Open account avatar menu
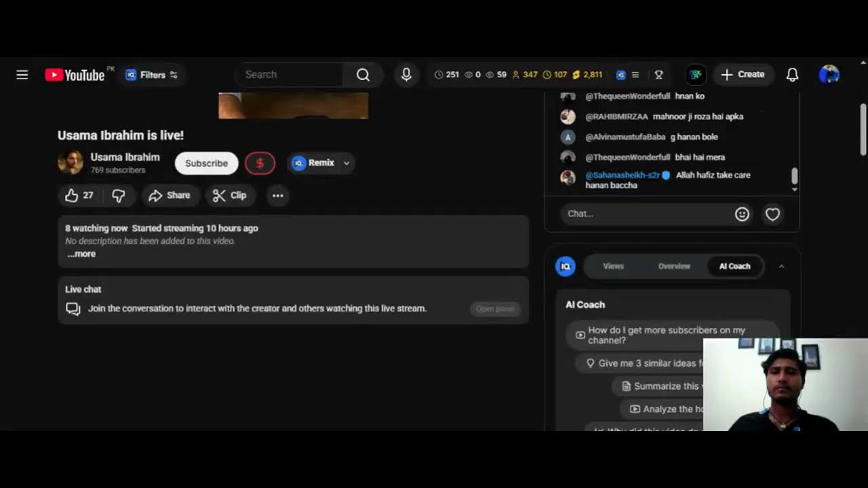 click(x=829, y=75)
